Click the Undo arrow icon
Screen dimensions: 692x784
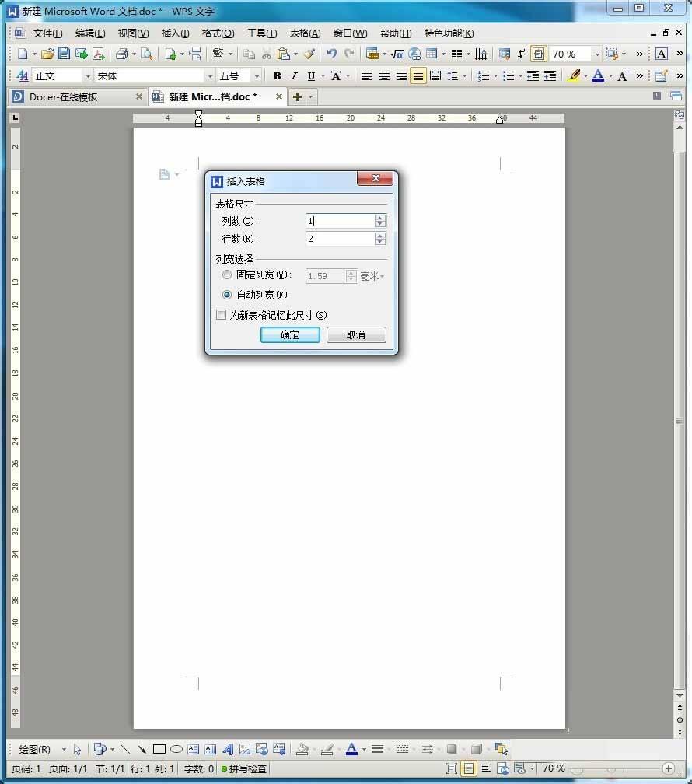332,54
